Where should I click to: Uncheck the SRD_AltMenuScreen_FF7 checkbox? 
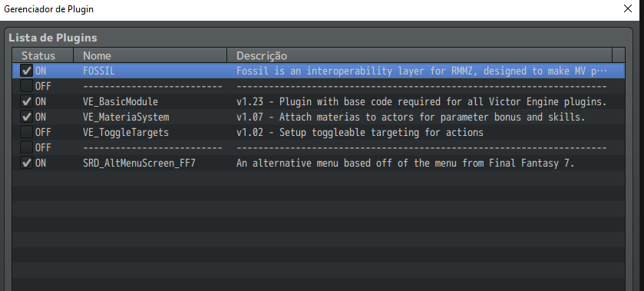tap(27, 164)
